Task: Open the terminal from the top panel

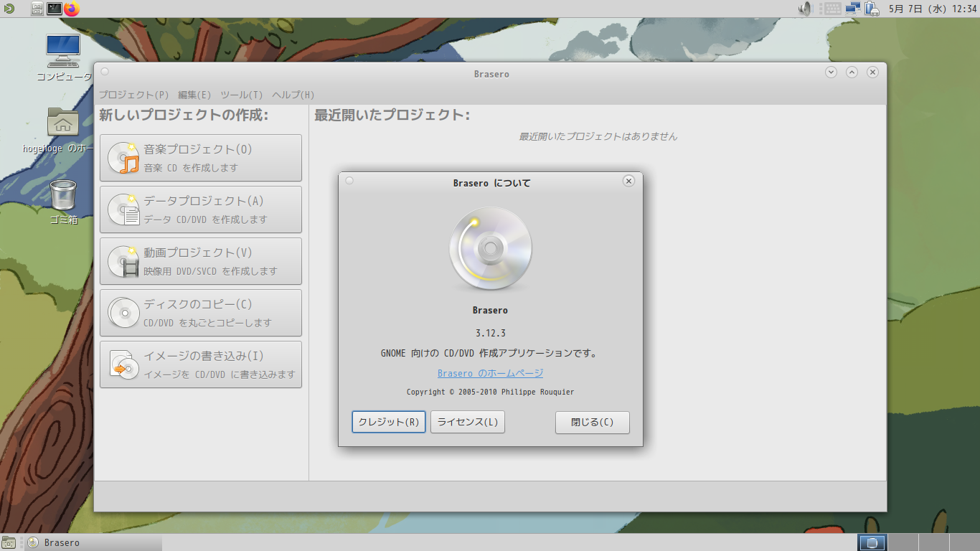Action: pos(55,9)
